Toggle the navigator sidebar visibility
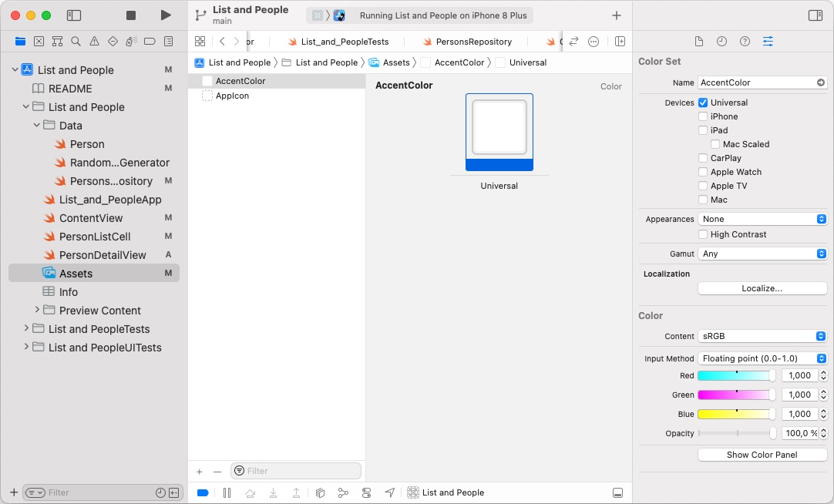The width and height of the screenshot is (834, 504). 74,15
